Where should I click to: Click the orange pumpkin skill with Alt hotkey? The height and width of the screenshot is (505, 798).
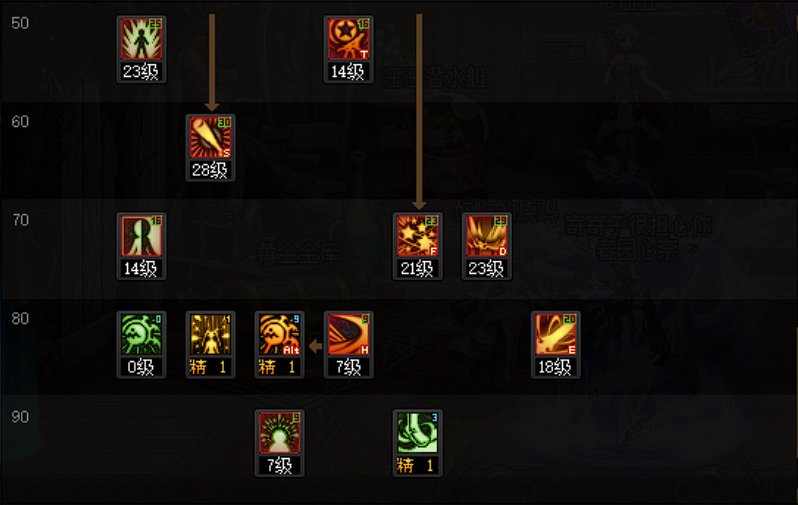click(279, 334)
